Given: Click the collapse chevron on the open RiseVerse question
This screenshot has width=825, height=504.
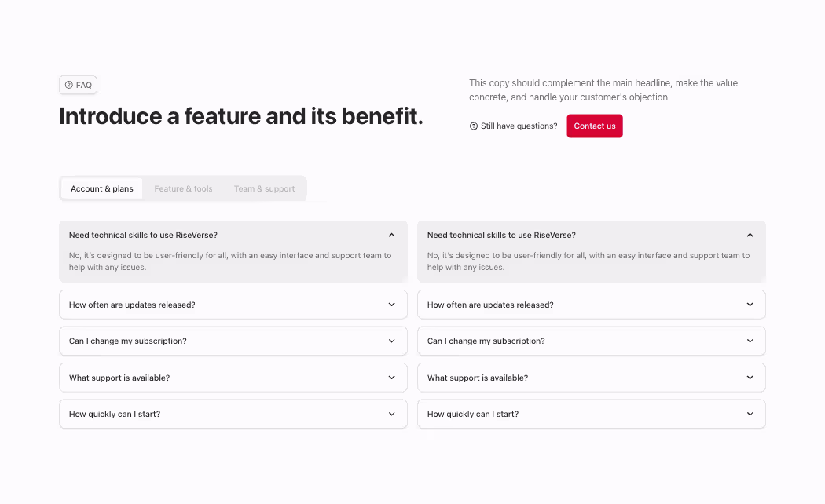Looking at the screenshot, I should (391, 235).
